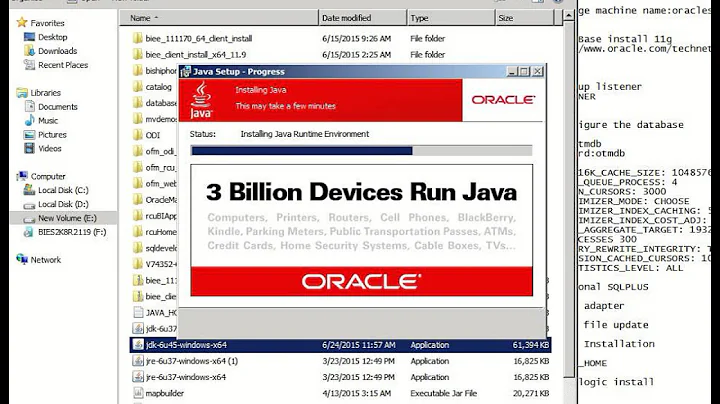Open the Pictures library icon

click(x=29, y=135)
